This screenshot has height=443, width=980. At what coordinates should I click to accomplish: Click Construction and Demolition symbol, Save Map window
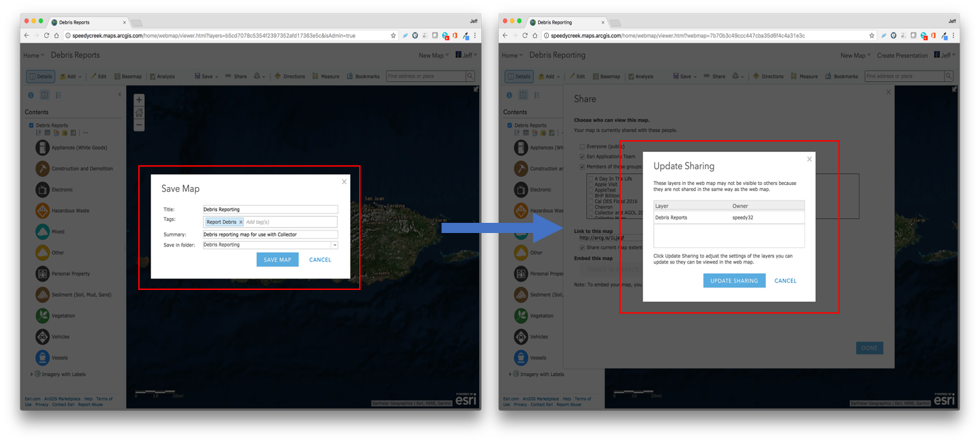coord(43,168)
